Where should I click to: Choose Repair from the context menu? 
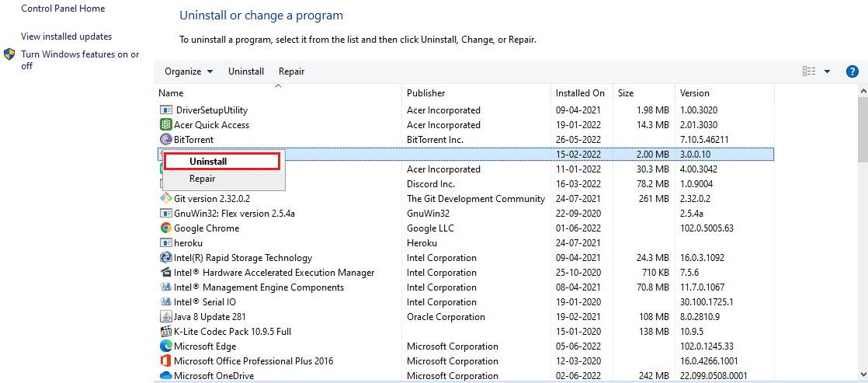pyautogui.click(x=202, y=179)
